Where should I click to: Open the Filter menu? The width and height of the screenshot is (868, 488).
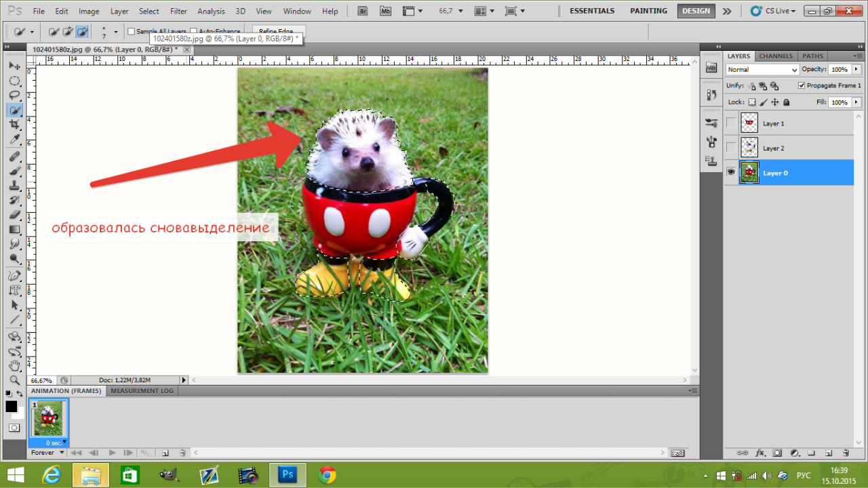[x=178, y=12]
